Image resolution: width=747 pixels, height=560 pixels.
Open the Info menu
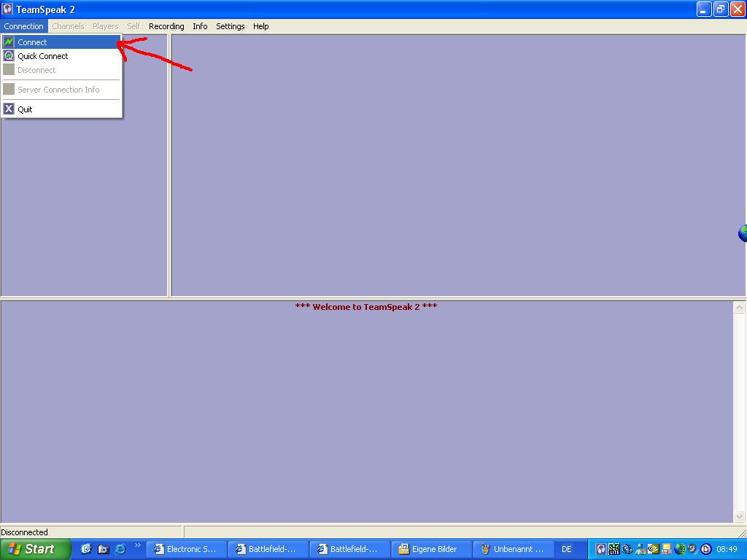pyautogui.click(x=200, y=26)
